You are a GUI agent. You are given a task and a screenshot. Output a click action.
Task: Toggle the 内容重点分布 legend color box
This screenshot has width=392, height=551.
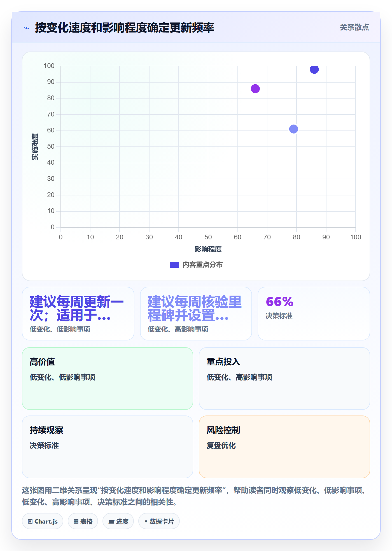[174, 265]
